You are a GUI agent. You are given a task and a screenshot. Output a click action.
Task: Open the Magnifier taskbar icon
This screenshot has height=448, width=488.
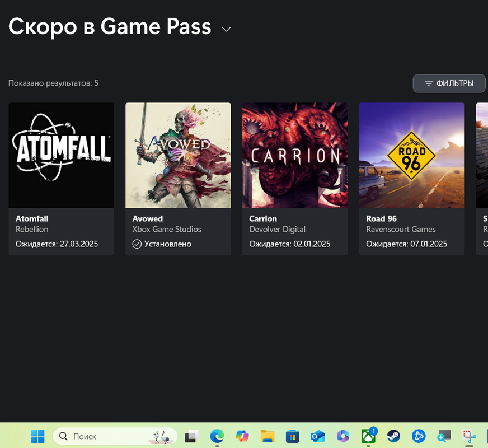(444, 436)
